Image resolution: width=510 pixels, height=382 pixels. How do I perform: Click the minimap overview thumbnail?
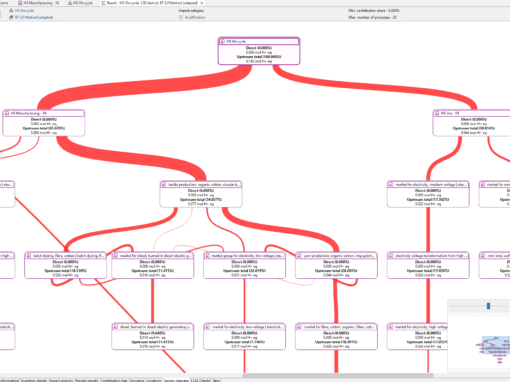tap(493, 347)
